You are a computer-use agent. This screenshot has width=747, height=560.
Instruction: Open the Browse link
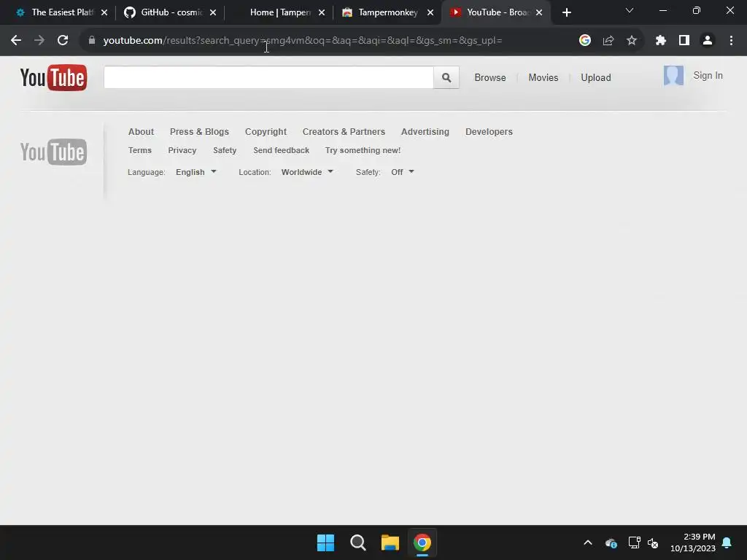(489, 77)
